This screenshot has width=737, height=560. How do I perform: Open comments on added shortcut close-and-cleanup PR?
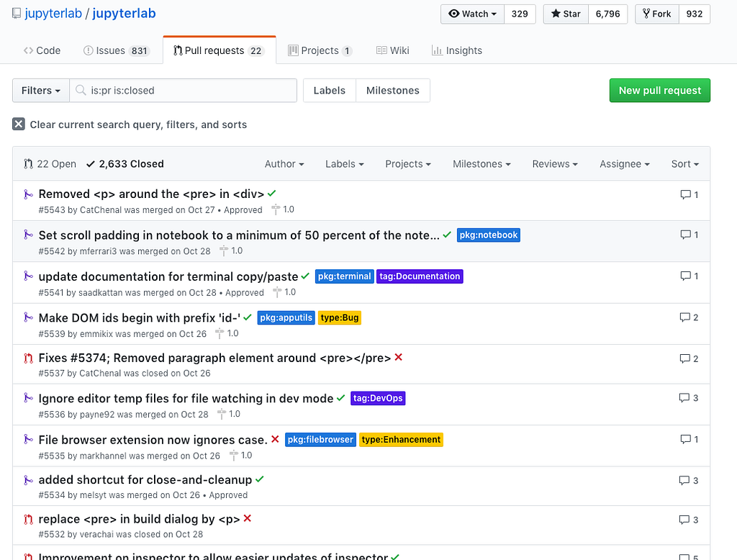[x=689, y=481]
